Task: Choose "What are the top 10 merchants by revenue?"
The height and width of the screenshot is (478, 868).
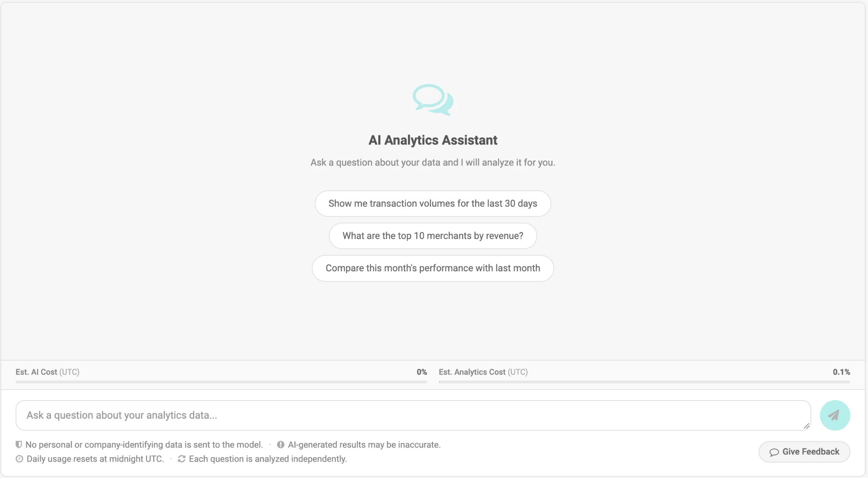Action: pos(433,236)
